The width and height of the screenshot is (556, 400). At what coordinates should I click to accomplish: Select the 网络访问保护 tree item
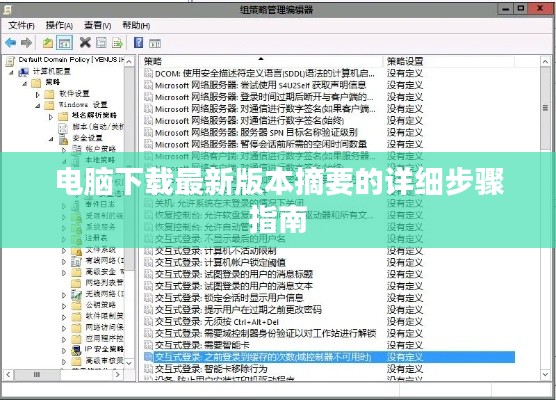(105, 327)
